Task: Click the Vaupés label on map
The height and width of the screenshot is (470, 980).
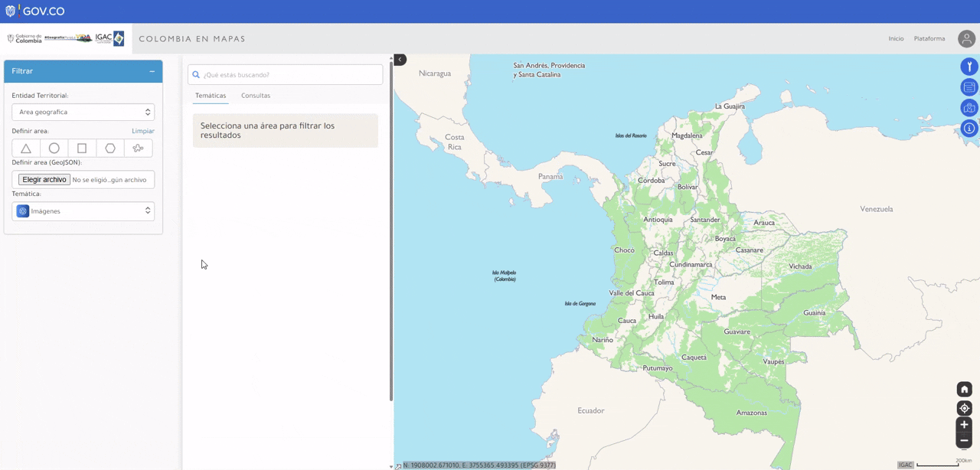Action: point(773,361)
